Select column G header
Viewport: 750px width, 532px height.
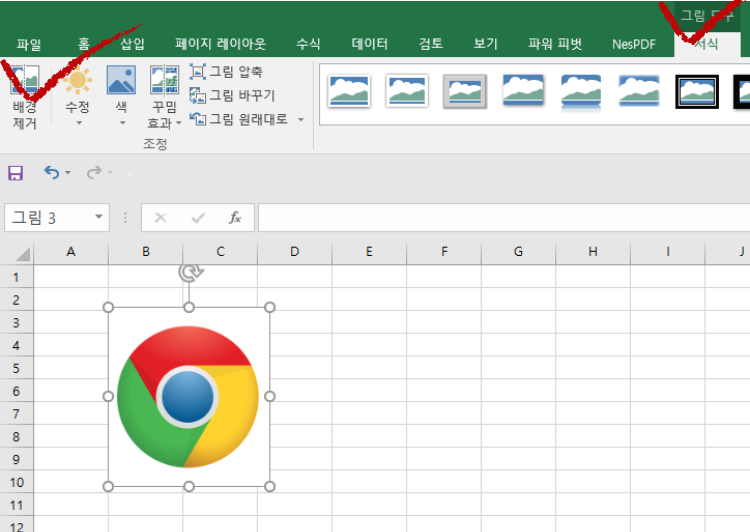518,252
